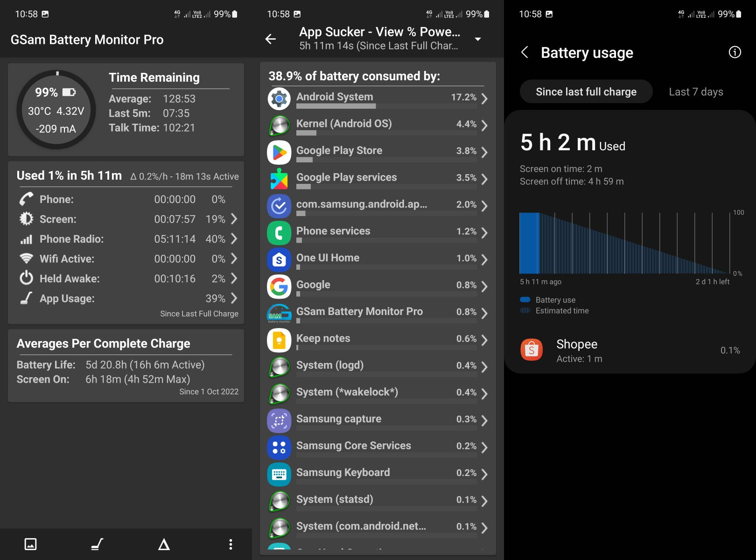Expand Google Play Store row chevron
The image size is (756, 560).
click(x=484, y=152)
